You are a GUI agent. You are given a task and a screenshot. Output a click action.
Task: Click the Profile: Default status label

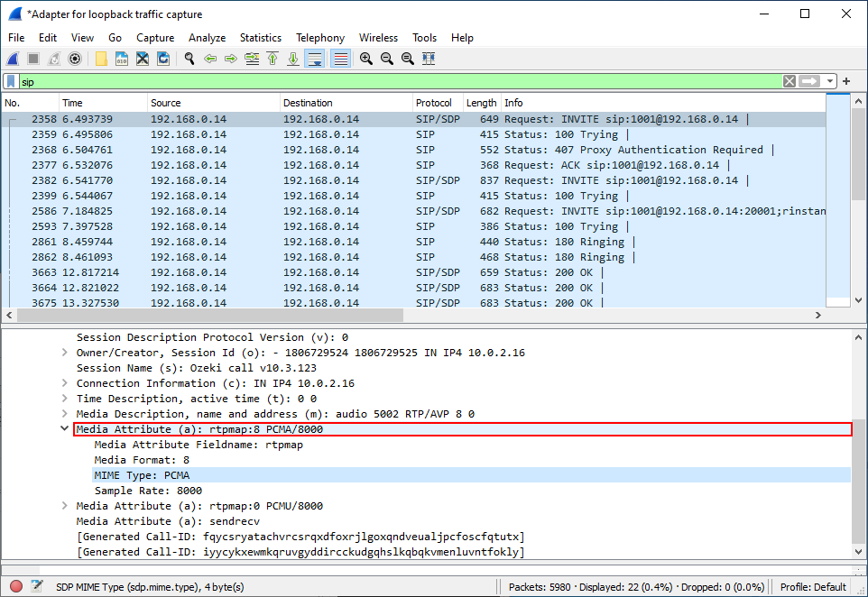[x=813, y=587]
